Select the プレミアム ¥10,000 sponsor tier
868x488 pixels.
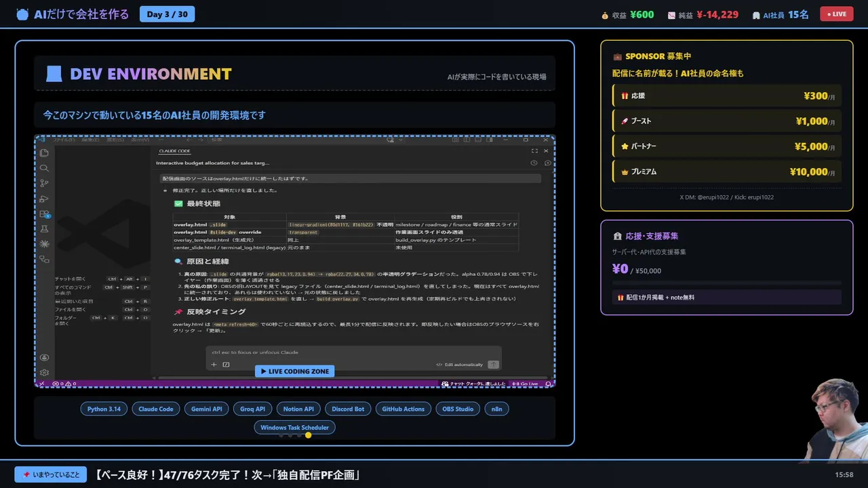click(x=727, y=171)
